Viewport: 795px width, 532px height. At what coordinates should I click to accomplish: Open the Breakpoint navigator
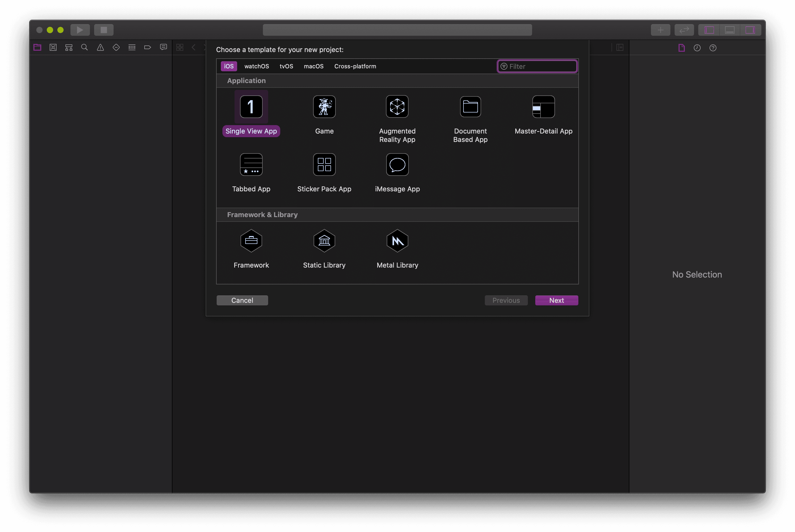click(x=147, y=48)
